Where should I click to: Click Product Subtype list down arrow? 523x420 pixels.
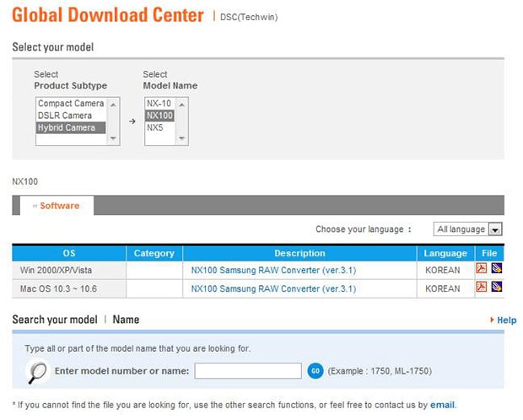tap(113, 137)
